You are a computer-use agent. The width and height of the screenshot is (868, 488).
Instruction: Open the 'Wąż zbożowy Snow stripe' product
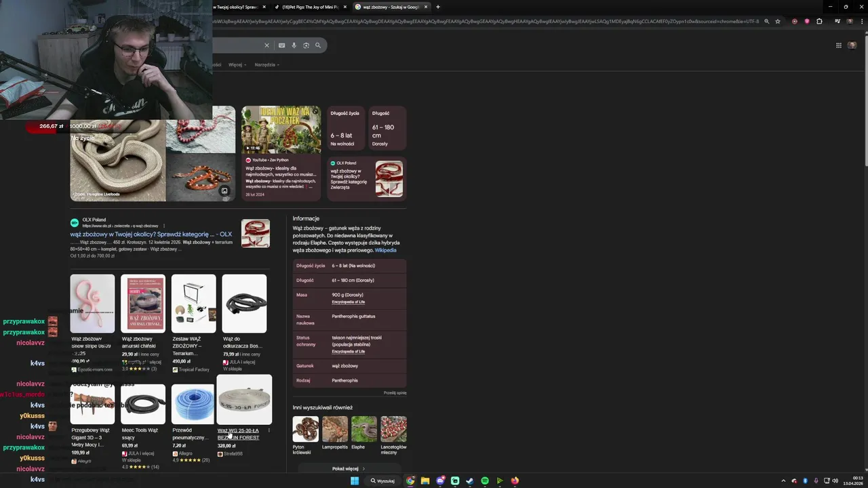pos(92,323)
